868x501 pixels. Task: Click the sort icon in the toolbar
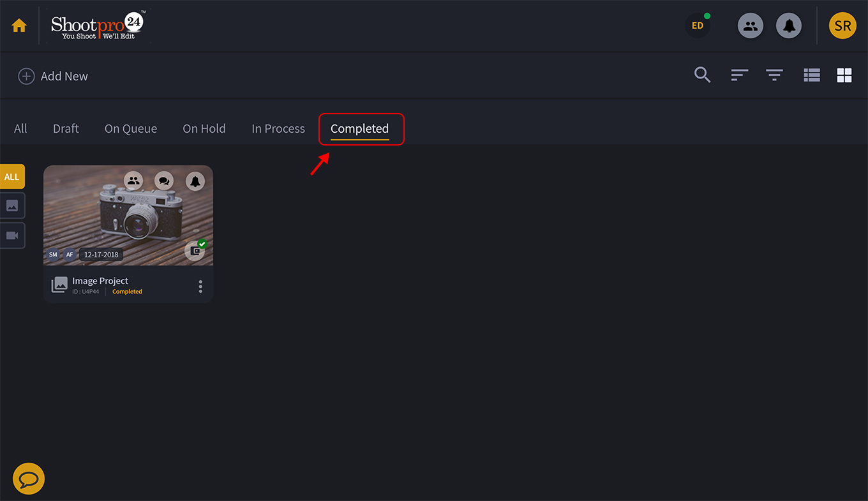(x=739, y=75)
